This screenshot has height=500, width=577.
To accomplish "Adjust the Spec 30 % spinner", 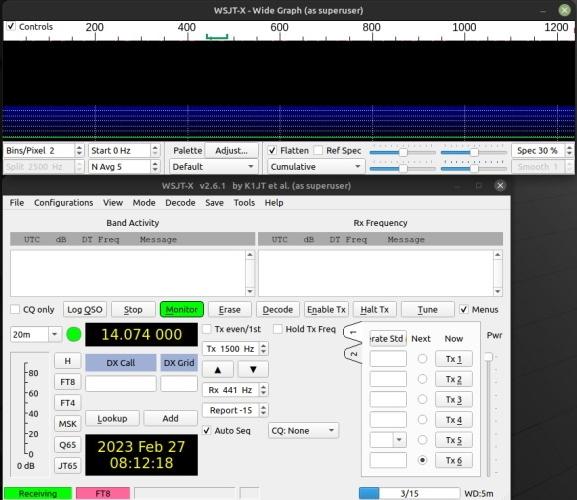I will click(x=542, y=150).
